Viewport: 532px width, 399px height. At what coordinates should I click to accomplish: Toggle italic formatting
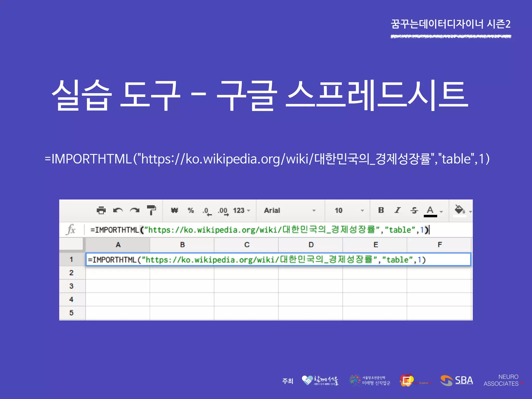click(x=397, y=210)
